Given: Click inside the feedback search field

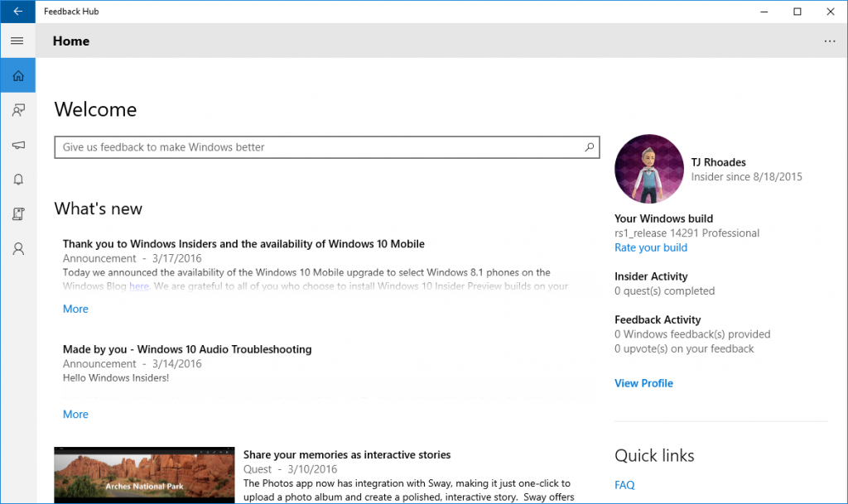Looking at the screenshot, I should click(x=290, y=146).
